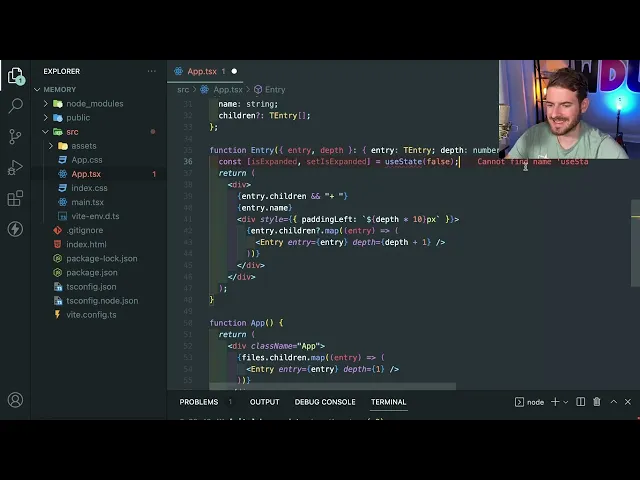Open App.css file
Viewport: 640px width, 480px height.
[87, 160]
